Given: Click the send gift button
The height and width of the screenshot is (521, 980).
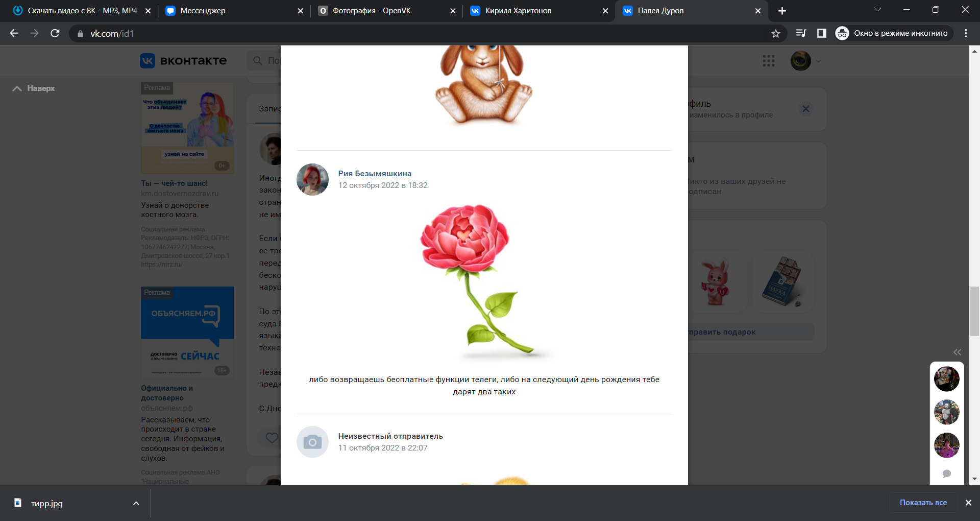Looking at the screenshot, I should 750,332.
